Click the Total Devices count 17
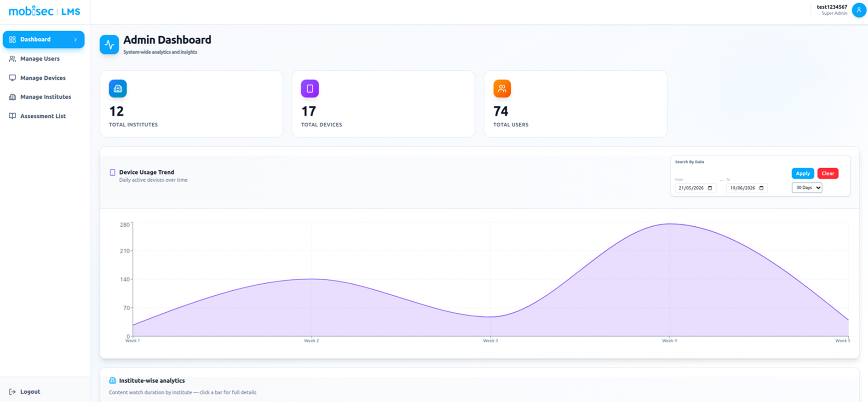 [x=309, y=111]
